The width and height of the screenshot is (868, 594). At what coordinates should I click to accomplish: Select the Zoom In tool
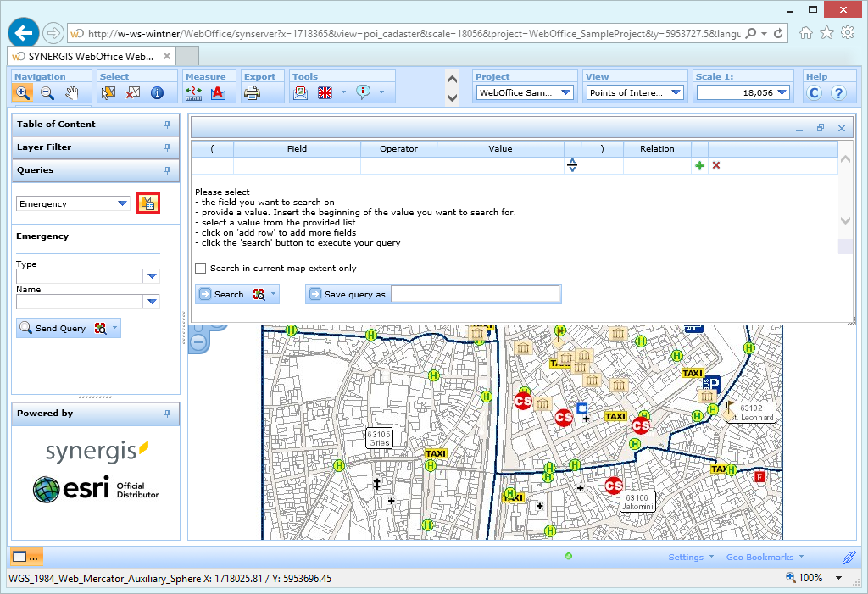22,92
